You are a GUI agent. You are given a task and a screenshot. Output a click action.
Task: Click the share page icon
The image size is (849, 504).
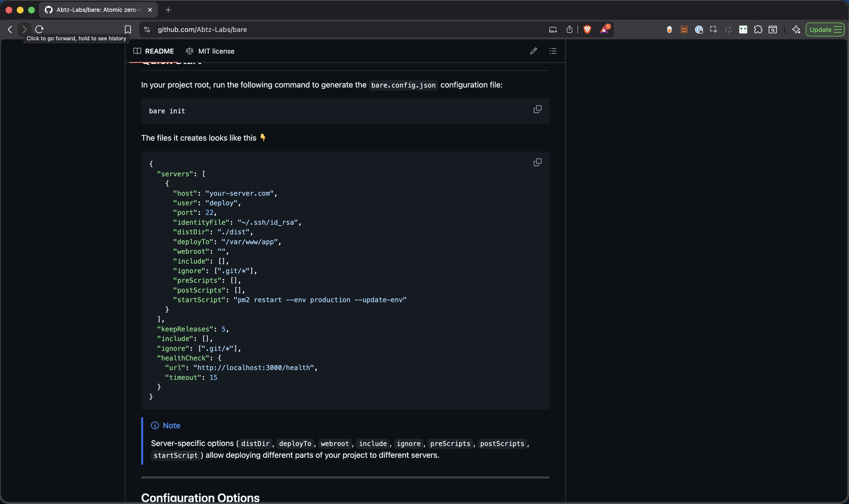(569, 29)
